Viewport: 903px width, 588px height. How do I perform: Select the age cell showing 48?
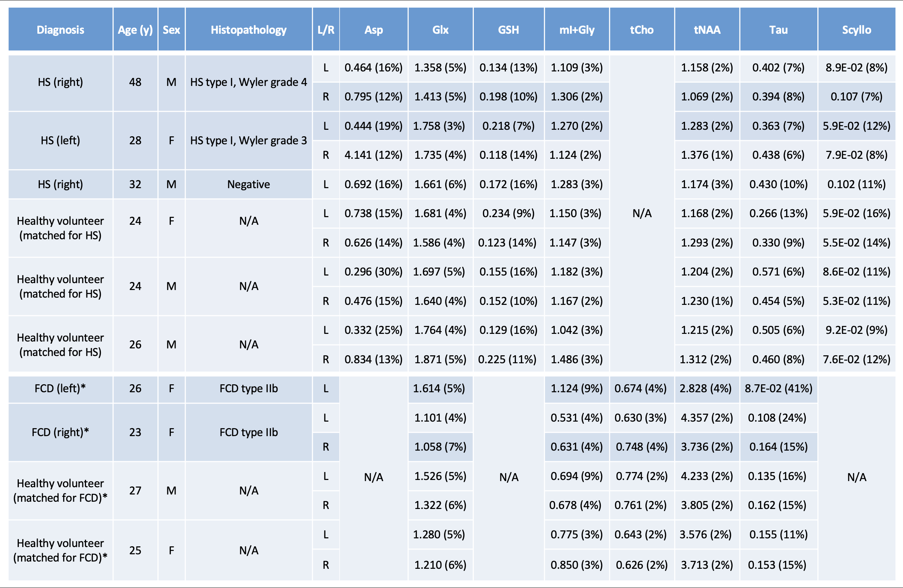point(135,82)
